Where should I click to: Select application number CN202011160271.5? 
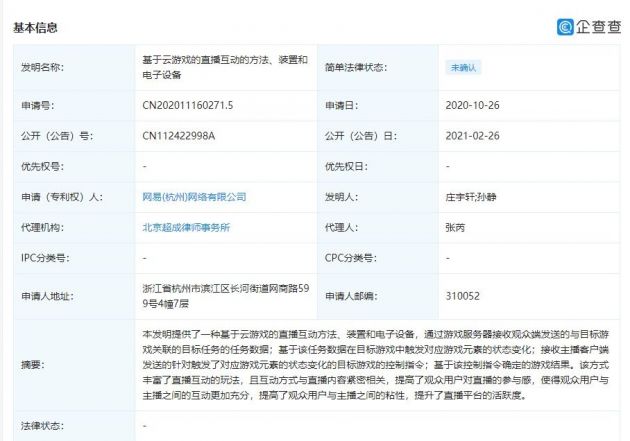pos(188,106)
